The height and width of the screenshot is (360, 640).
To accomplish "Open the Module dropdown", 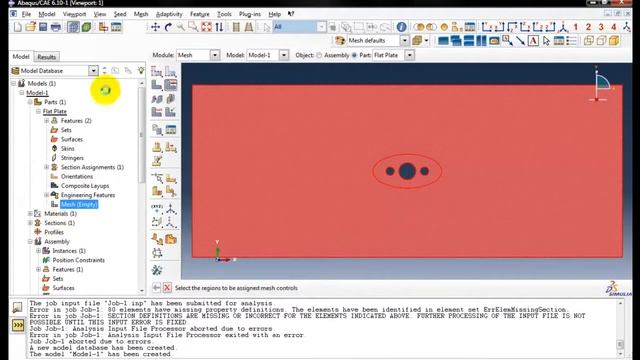I will [x=215, y=55].
